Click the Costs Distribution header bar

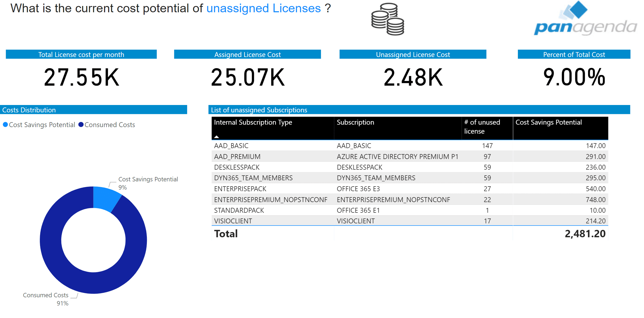point(93,110)
